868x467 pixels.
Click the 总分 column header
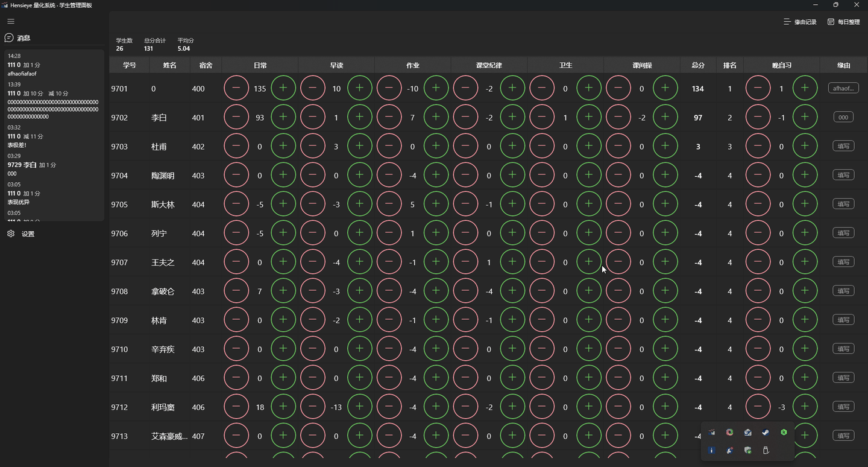698,65
